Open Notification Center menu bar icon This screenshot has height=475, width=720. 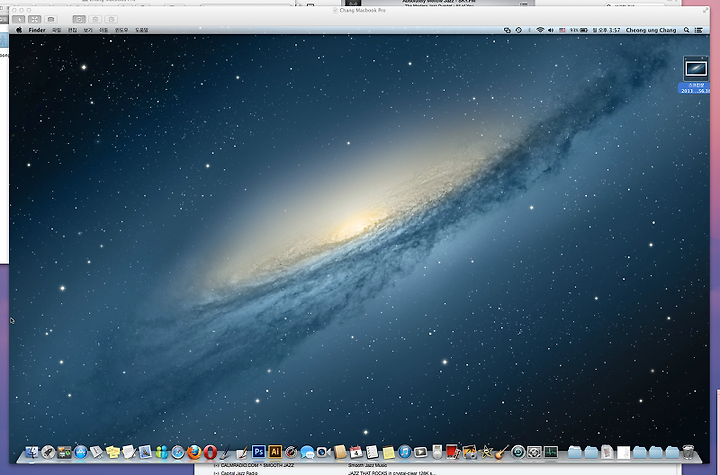click(698, 30)
